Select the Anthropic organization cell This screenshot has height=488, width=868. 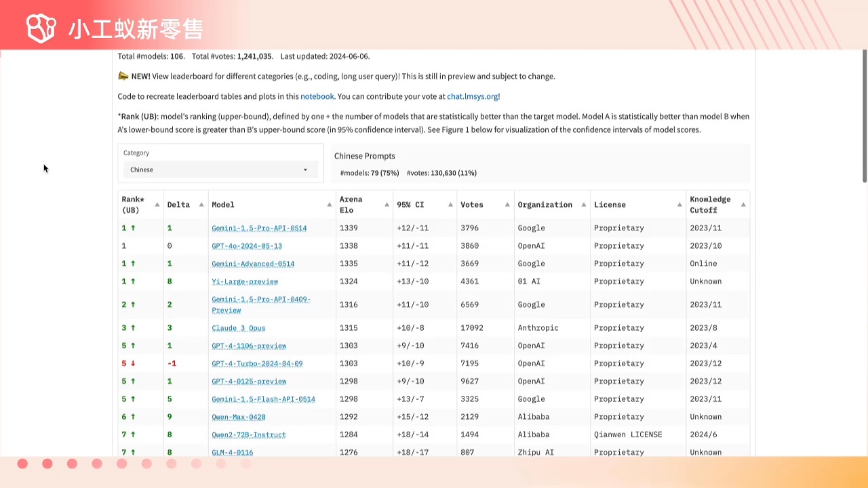coord(538,328)
